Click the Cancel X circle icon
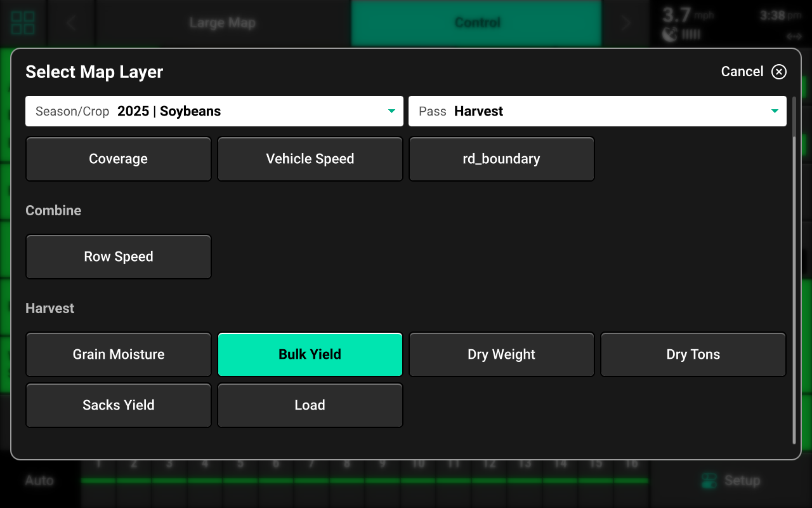 click(x=778, y=72)
